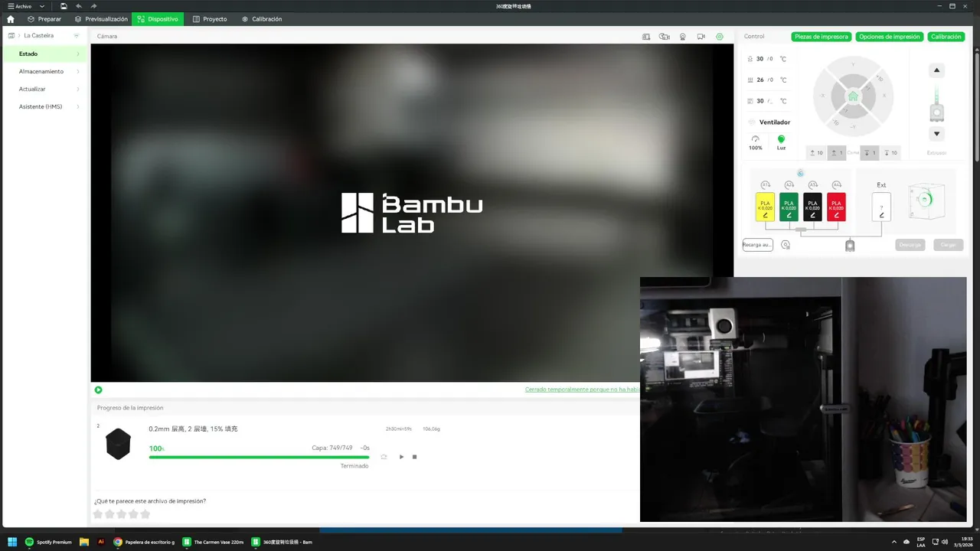Viewport: 980px width, 551px height.
Task: Click the video recording camera icon
Action: (x=701, y=36)
